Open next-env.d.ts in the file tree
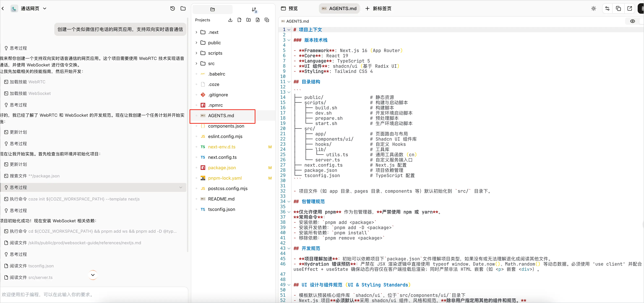Screen dimensions: 644x303 [233, 147]
